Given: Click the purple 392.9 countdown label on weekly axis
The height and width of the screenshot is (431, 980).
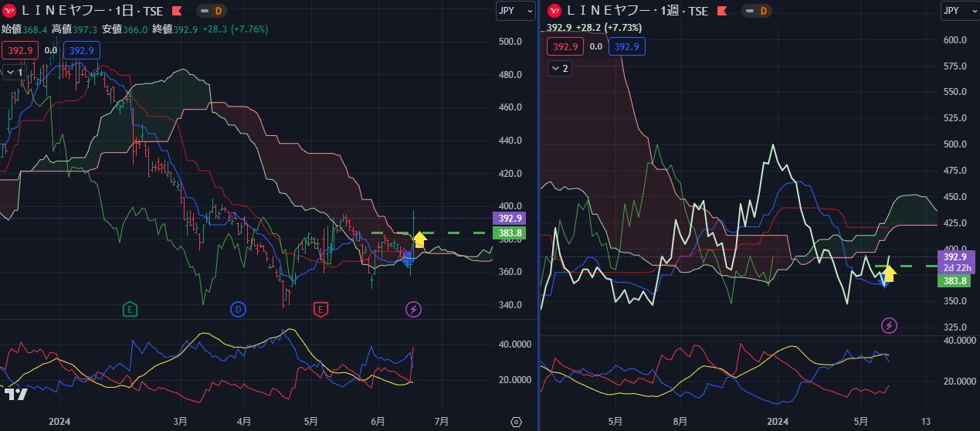Looking at the screenshot, I should coord(958,262).
